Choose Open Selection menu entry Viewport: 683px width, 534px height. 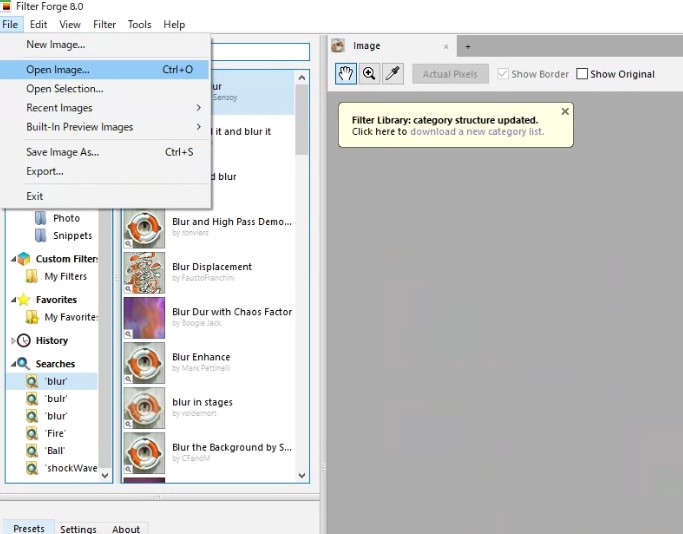tap(105, 89)
